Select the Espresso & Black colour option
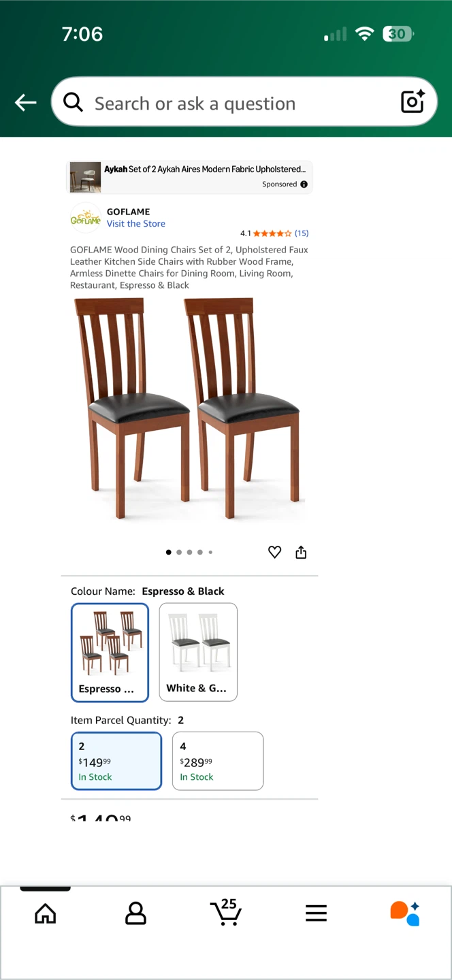The height and width of the screenshot is (980, 452). point(110,653)
